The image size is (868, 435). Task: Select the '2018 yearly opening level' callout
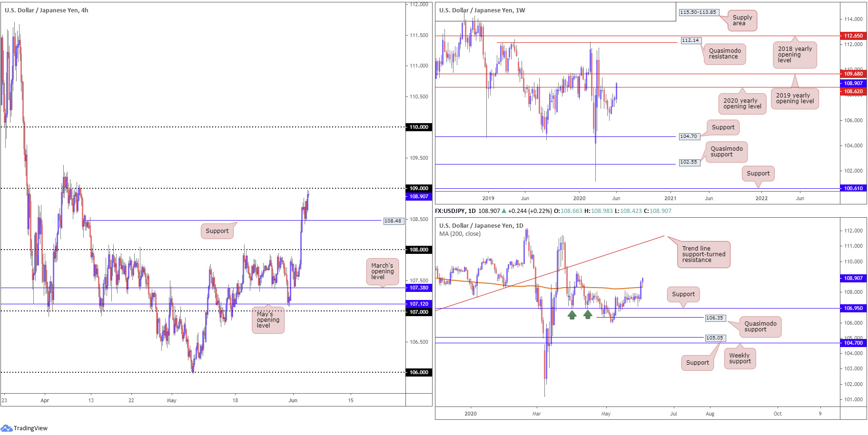pos(795,54)
